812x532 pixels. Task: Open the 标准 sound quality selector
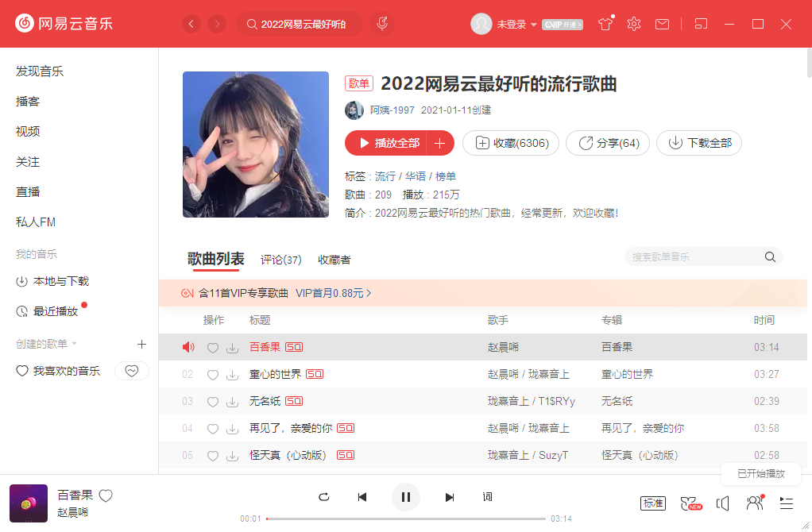click(653, 503)
